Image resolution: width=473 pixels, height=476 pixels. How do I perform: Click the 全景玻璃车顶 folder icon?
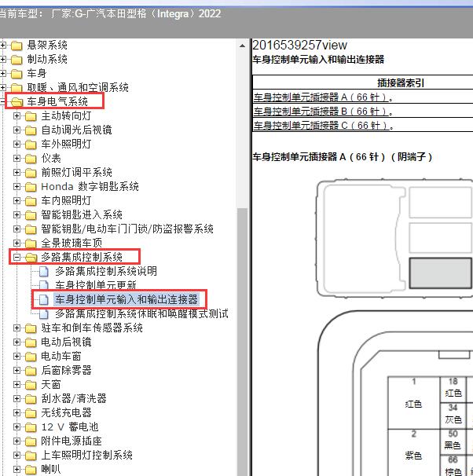click(x=31, y=243)
